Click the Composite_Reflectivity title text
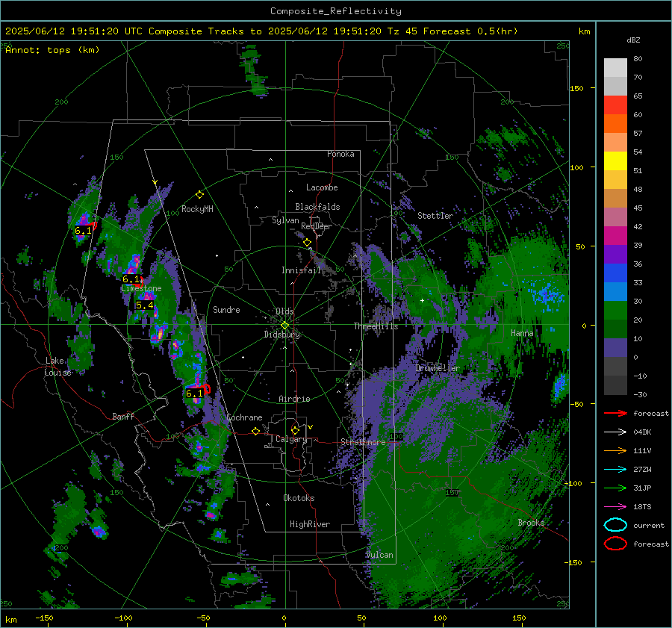The height and width of the screenshot is (628, 672). 336,11
